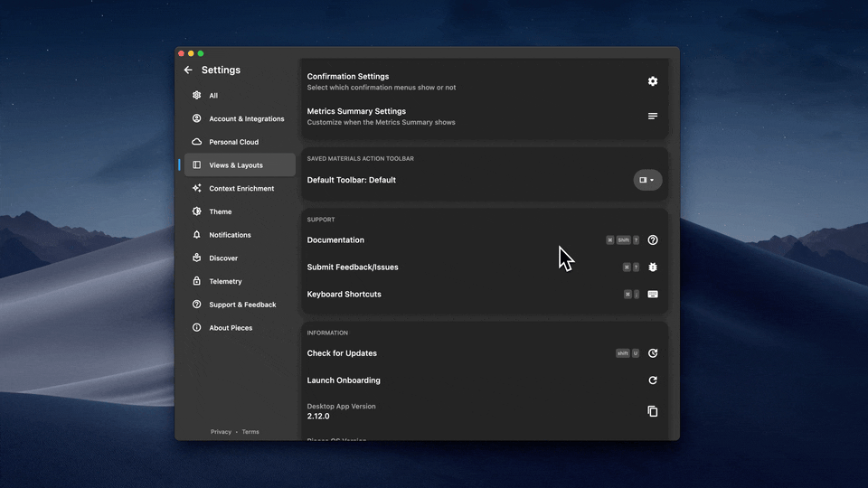Click the Telemetry lock icon
The image size is (868, 488).
[x=196, y=281]
